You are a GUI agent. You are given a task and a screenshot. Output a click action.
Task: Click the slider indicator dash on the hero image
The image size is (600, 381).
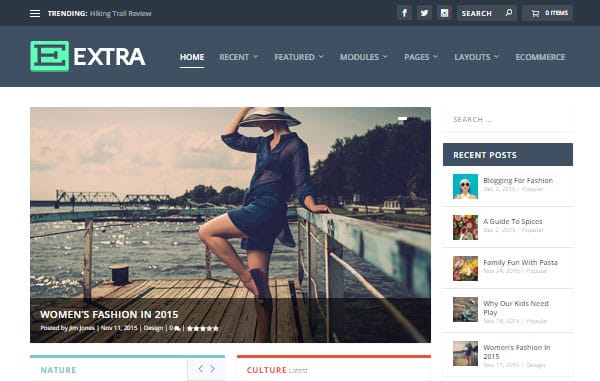(x=402, y=119)
